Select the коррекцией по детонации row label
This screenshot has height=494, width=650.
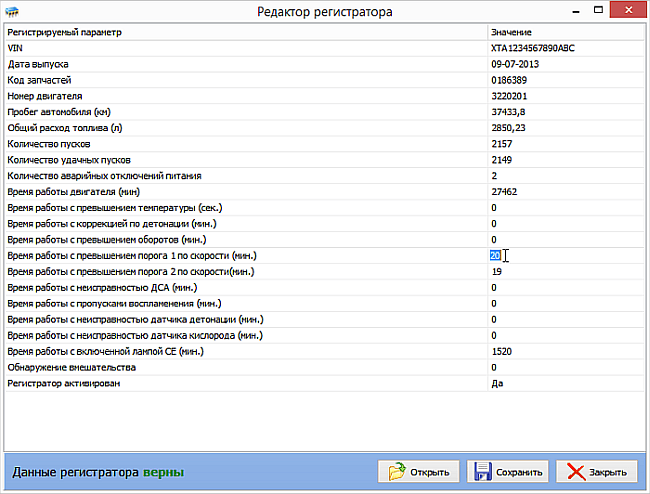coord(112,224)
